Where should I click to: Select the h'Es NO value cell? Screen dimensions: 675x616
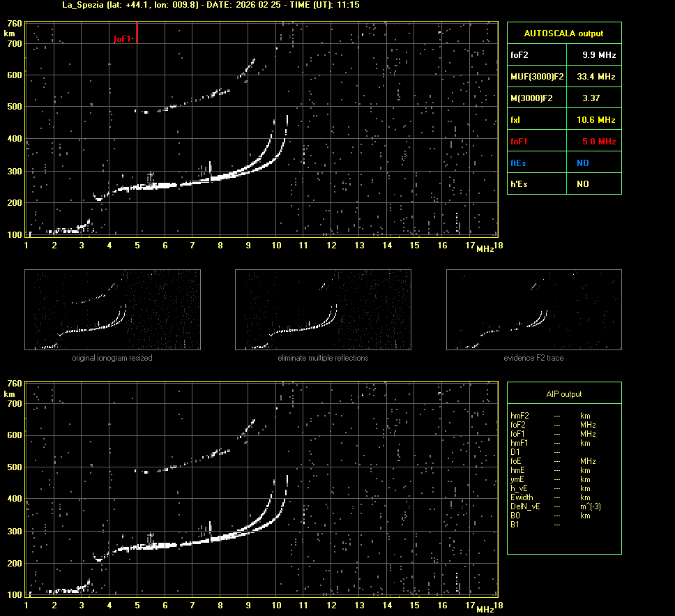(x=582, y=184)
